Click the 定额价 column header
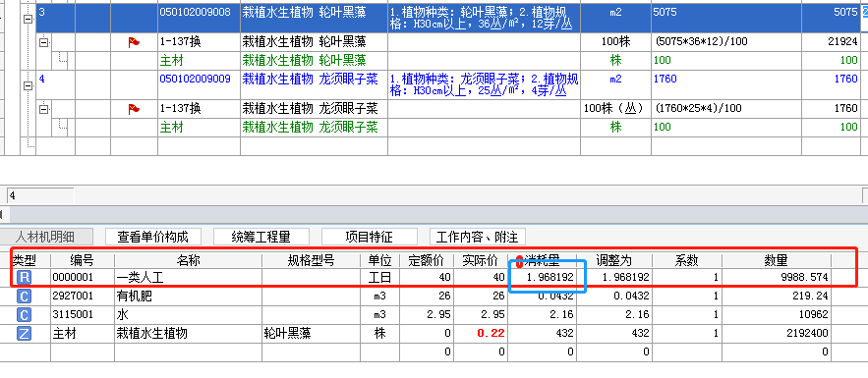868x378 pixels. pos(427,260)
